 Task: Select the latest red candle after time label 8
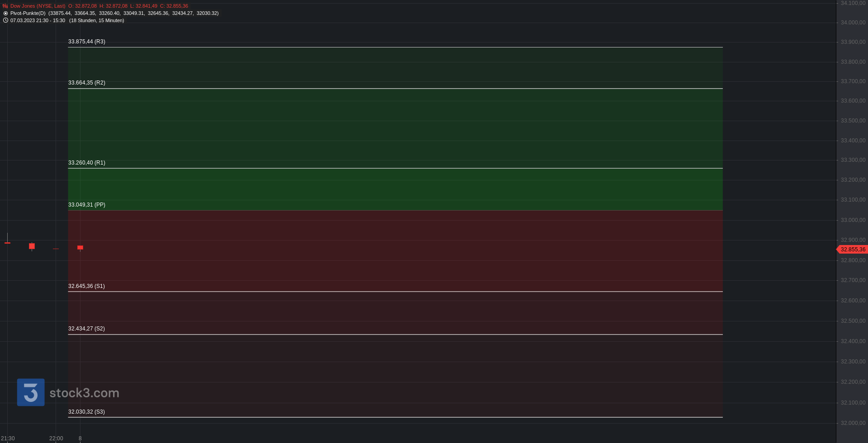(80, 248)
